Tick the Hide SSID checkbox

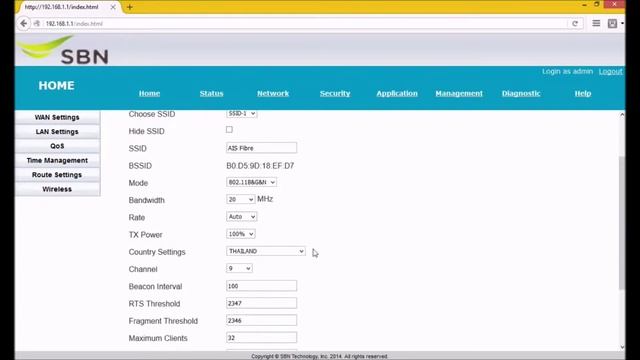click(x=229, y=130)
